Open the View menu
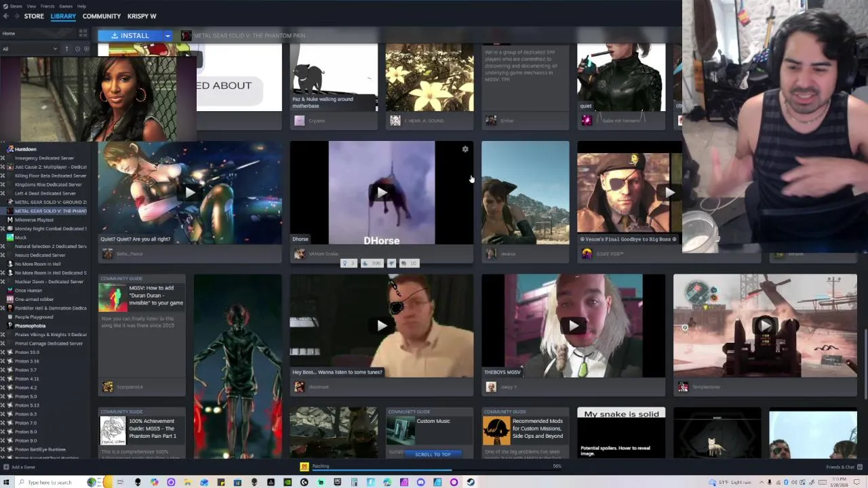 click(x=31, y=6)
